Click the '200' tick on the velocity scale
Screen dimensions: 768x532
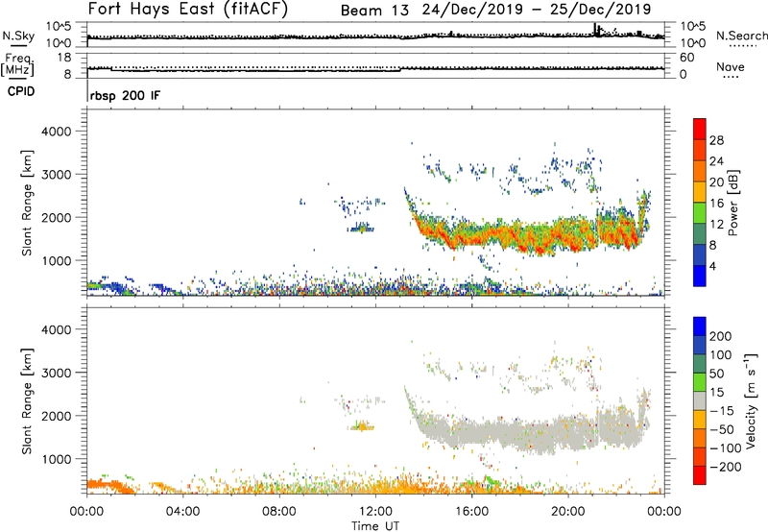point(721,336)
